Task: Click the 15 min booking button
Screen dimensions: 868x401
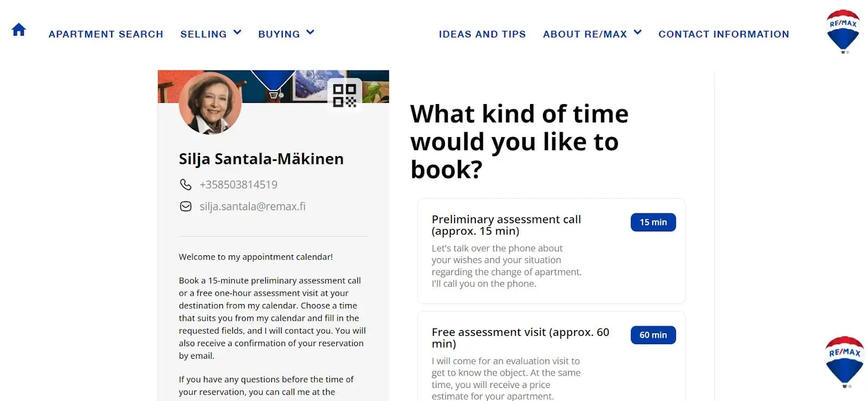Action: [653, 222]
